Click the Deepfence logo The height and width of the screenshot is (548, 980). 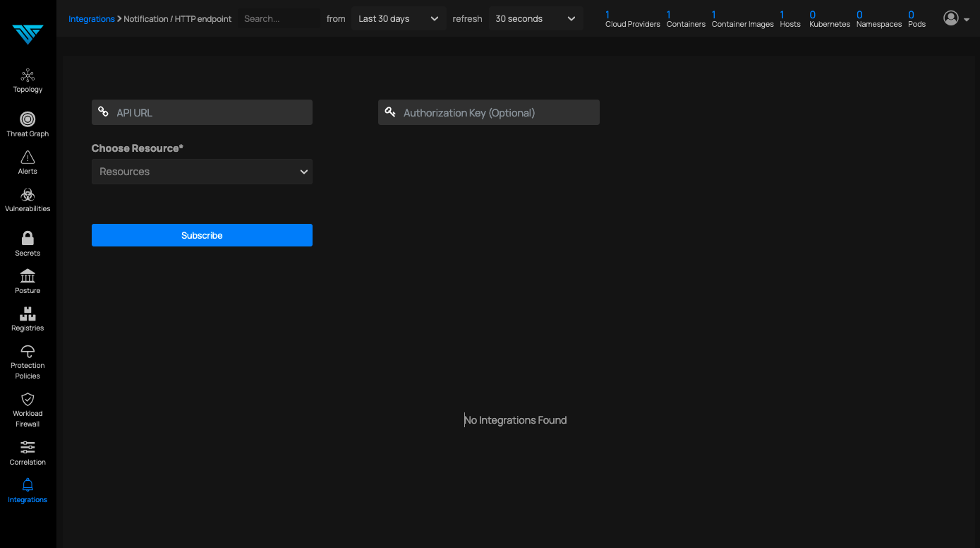(28, 34)
